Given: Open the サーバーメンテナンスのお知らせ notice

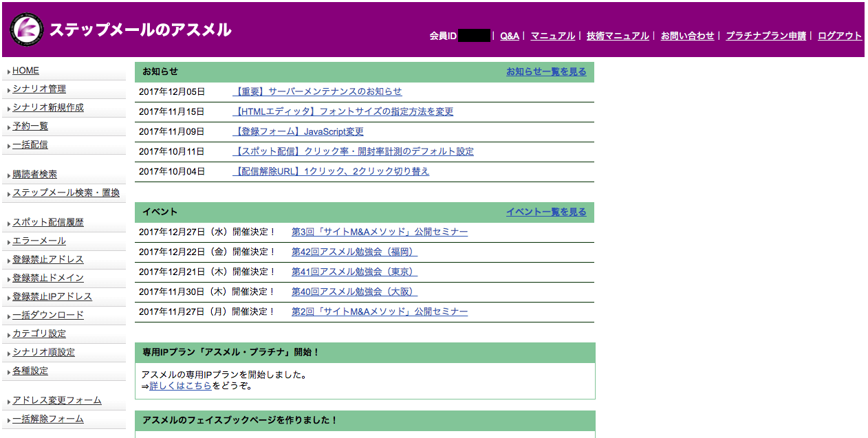Looking at the screenshot, I should (317, 91).
